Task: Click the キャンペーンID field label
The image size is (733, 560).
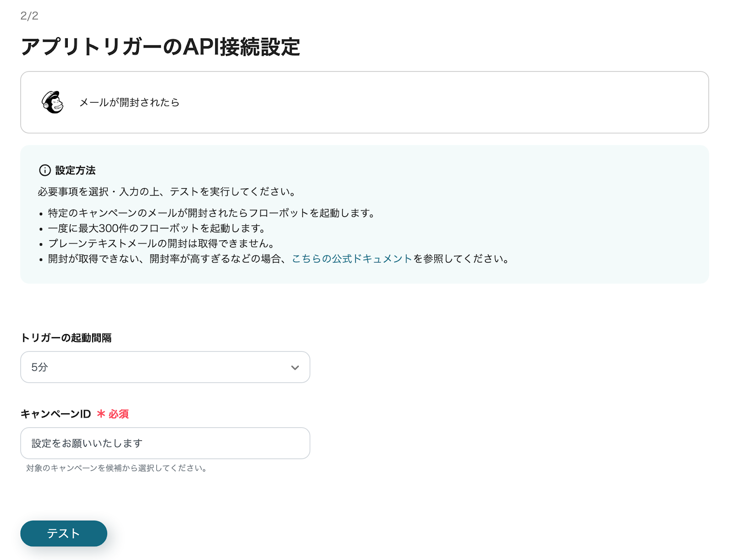Action: (x=55, y=414)
